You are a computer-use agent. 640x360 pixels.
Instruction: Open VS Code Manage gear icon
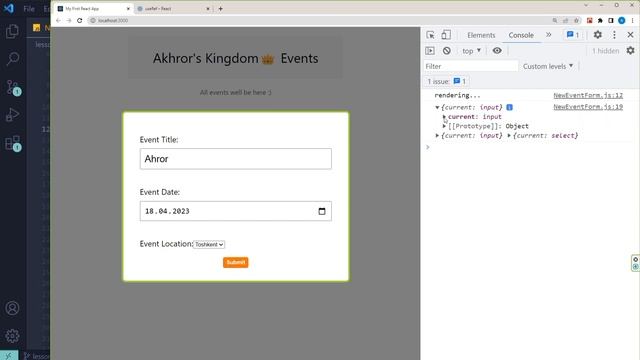[x=12, y=336]
